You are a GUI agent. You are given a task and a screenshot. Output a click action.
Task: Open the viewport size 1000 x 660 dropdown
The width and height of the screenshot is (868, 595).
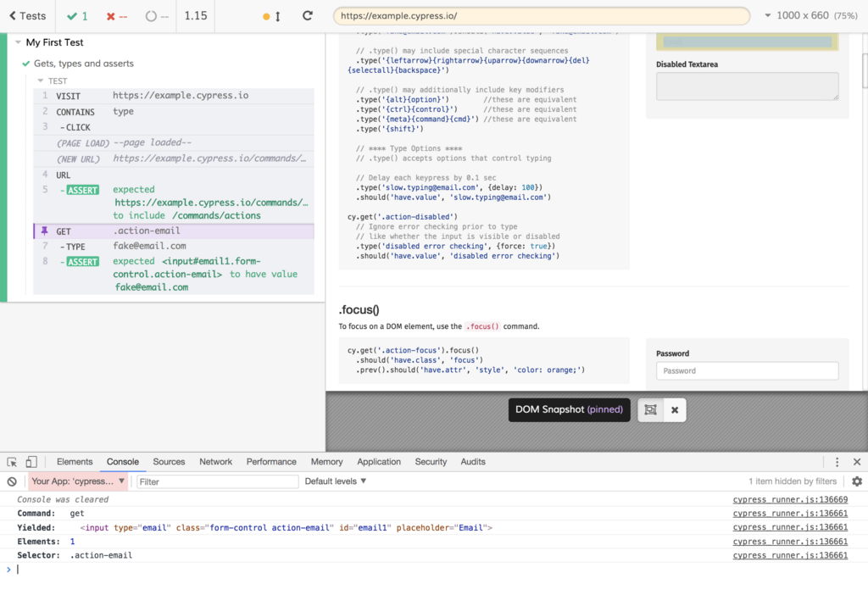[x=811, y=15]
